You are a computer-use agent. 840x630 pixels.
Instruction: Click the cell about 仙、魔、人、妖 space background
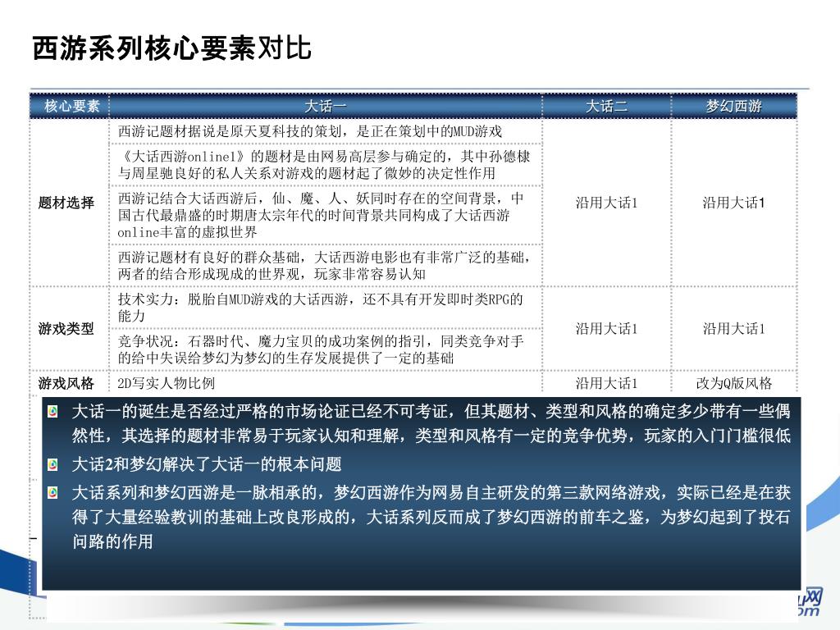point(326,215)
